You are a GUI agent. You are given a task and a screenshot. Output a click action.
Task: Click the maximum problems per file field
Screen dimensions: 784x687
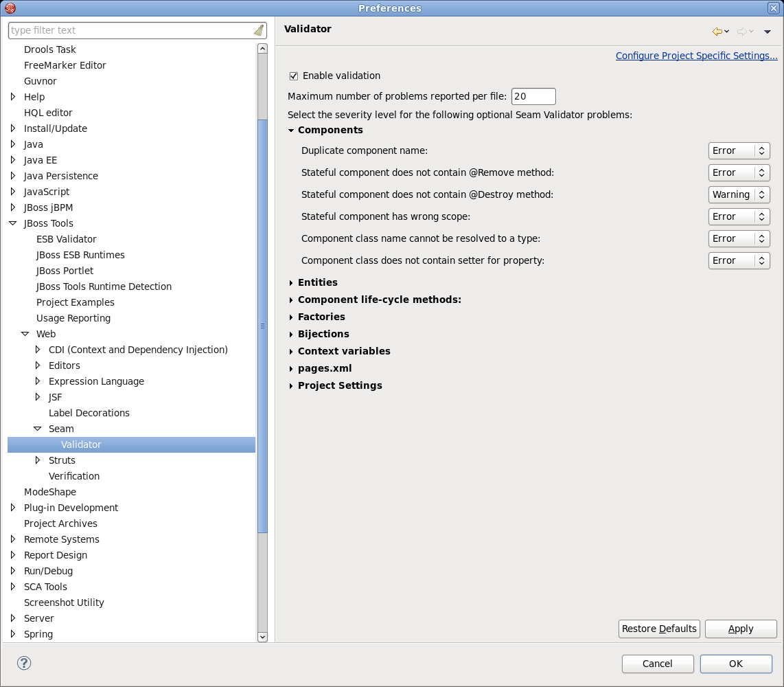533,96
